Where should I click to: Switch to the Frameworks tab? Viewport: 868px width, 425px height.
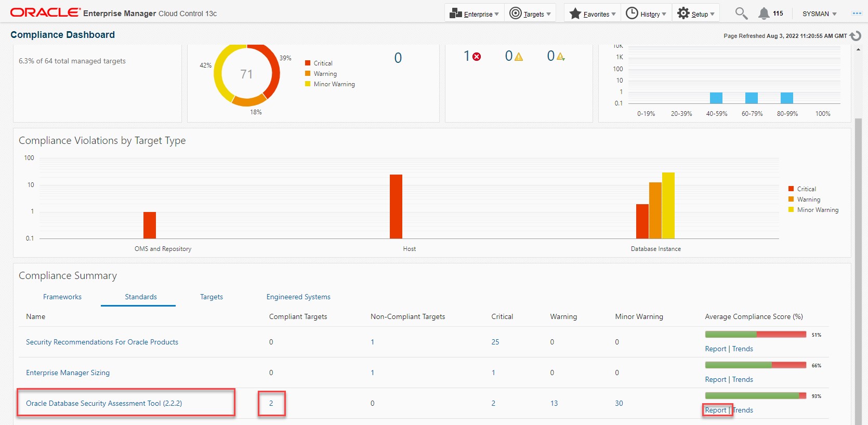(62, 297)
